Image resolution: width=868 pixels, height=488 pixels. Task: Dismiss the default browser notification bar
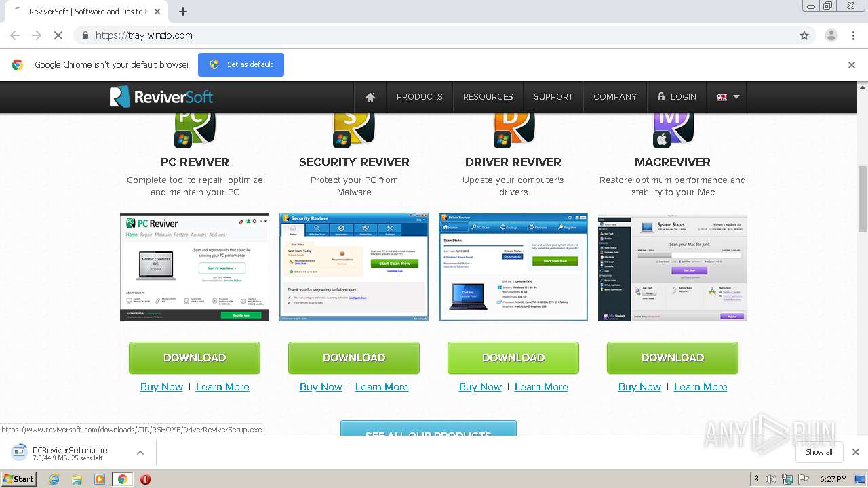pos(852,65)
